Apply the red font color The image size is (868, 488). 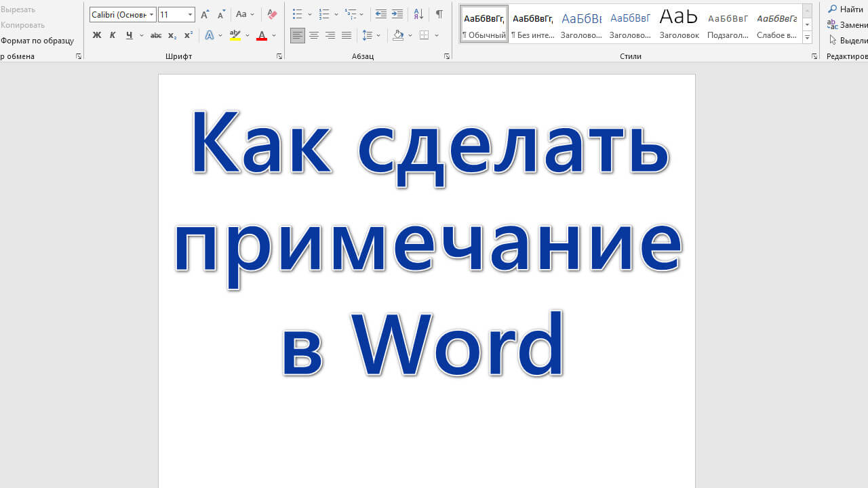coord(262,35)
